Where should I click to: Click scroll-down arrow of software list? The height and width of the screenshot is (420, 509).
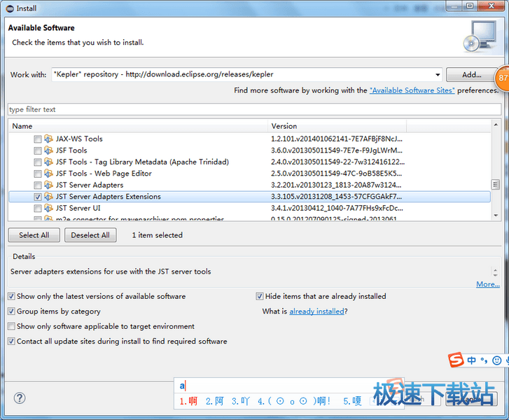(x=496, y=216)
